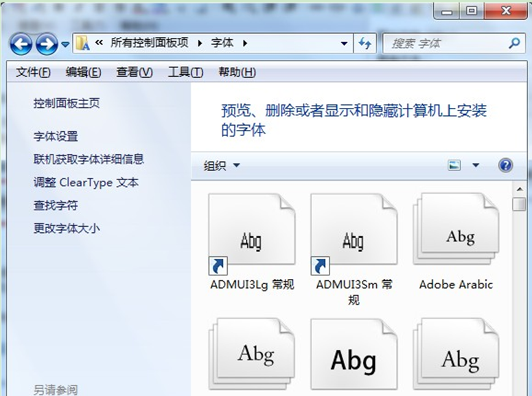Open the 组织 dropdown menu
Screen dimensions: 532x396
[x=222, y=166]
